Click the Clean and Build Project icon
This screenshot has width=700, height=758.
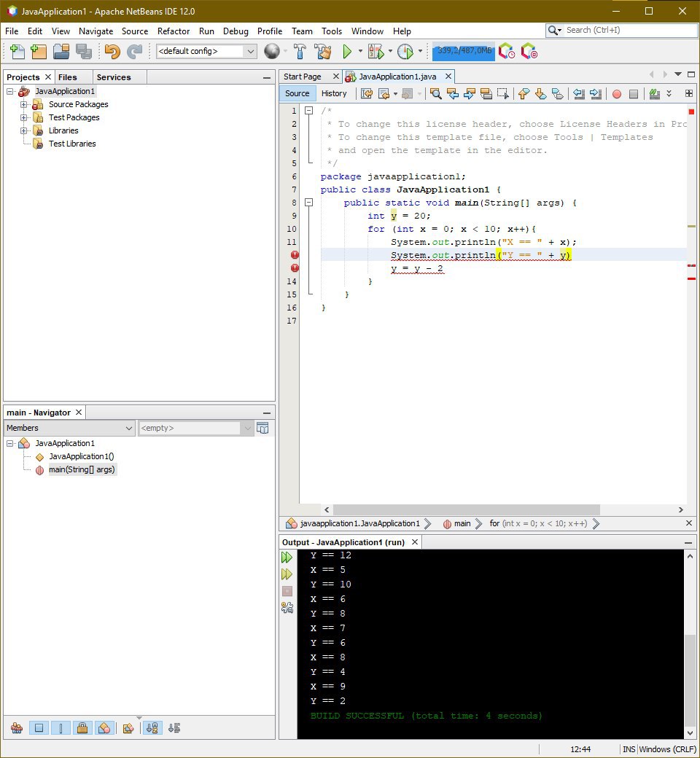[x=323, y=51]
